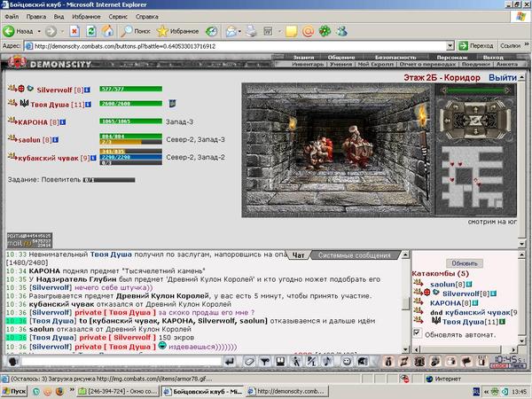Open the Справка menu
The image size is (532, 399).
point(146,17)
